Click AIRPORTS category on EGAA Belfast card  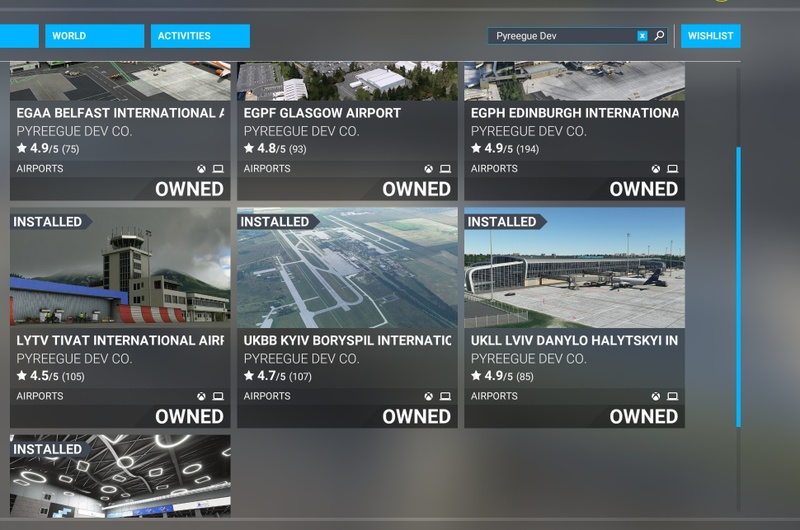point(40,169)
